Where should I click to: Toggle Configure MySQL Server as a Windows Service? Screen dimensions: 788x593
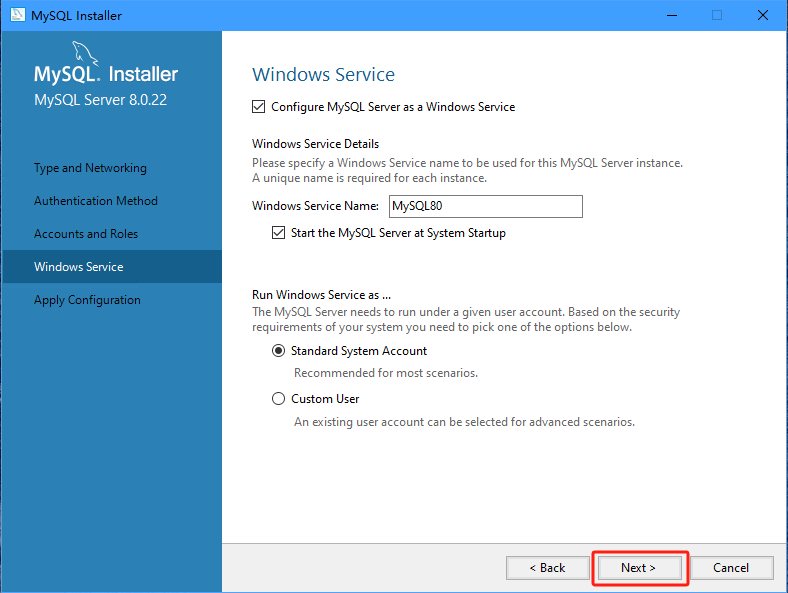coord(258,107)
